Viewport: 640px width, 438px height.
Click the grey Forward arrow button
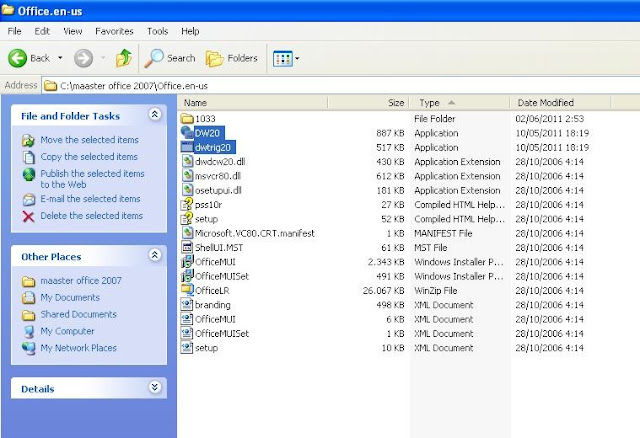click(x=83, y=58)
